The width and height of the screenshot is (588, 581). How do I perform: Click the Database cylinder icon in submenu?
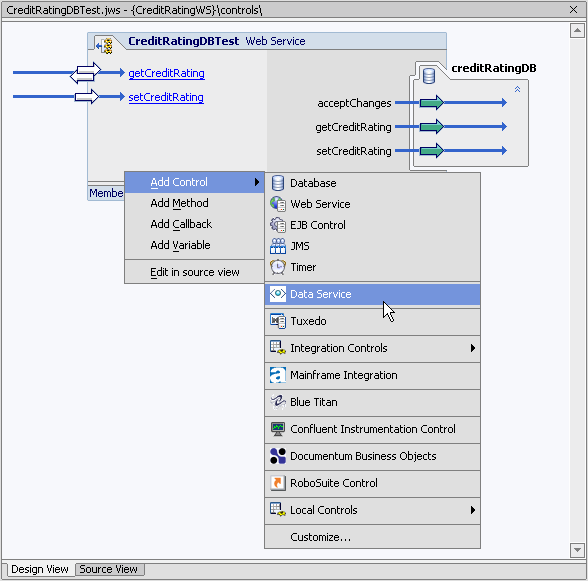[x=278, y=183]
